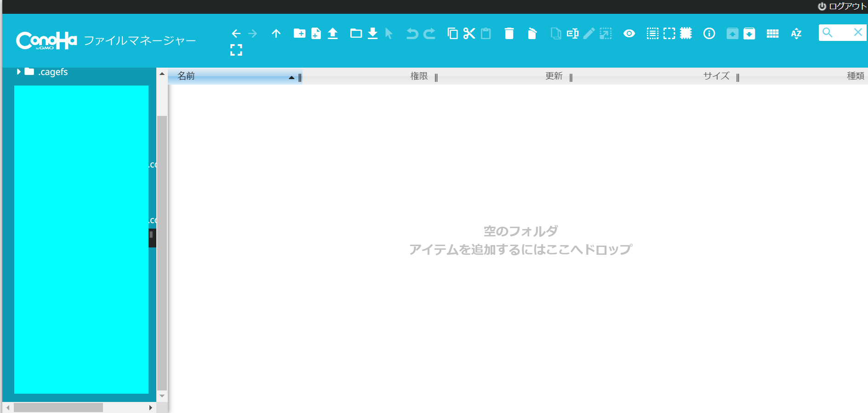The height and width of the screenshot is (413, 868).
Task: Click the magnifier search icon
Action: pyautogui.click(x=828, y=32)
